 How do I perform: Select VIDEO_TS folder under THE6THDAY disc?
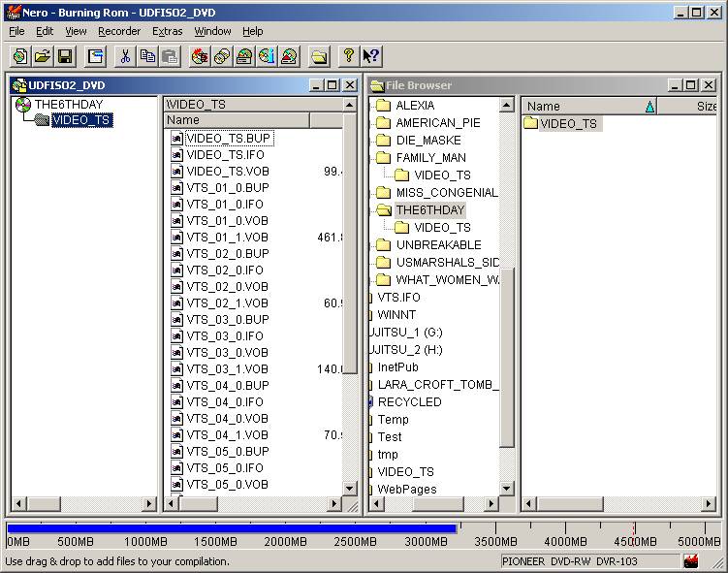81,121
